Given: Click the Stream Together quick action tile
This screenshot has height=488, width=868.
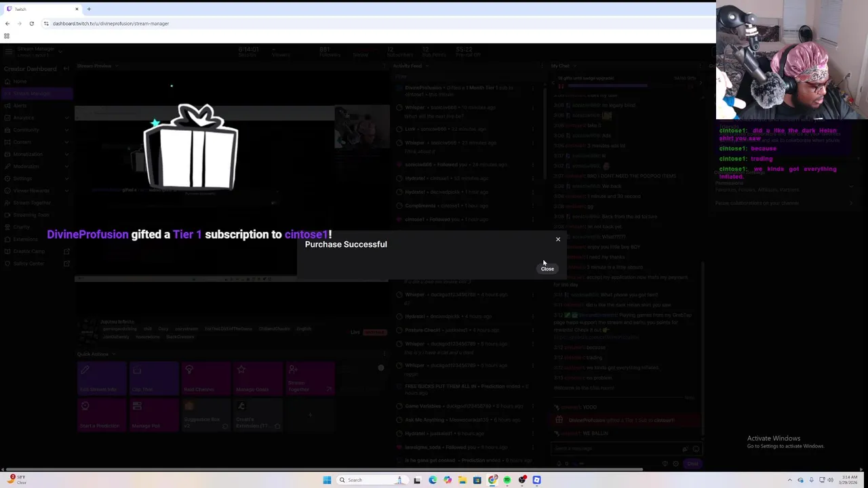Looking at the screenshot, I should [311, 378].
